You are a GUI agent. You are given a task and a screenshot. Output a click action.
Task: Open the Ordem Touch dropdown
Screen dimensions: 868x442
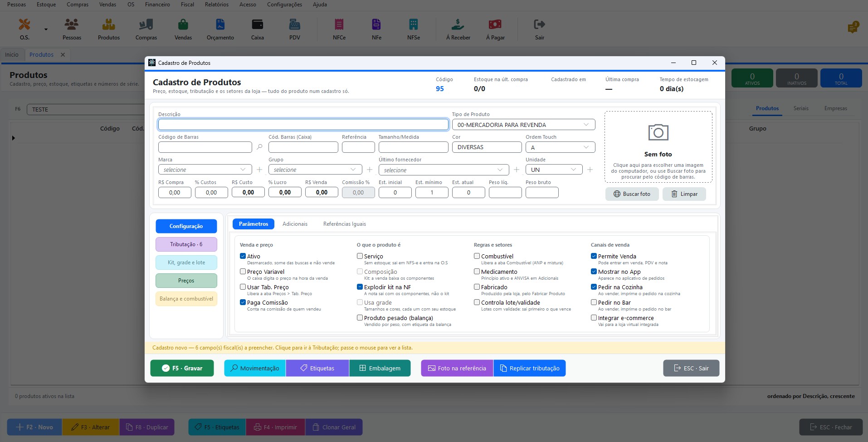pos(560,147)
